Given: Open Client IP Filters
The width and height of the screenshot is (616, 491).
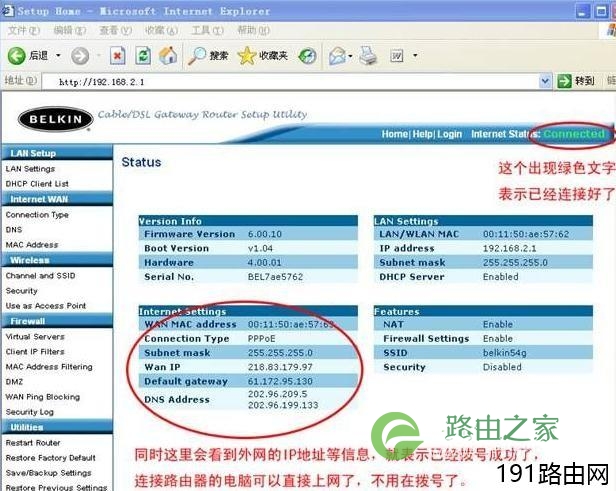Looking at the screenshot, I should pyautogui.click(x=35, y=352).
